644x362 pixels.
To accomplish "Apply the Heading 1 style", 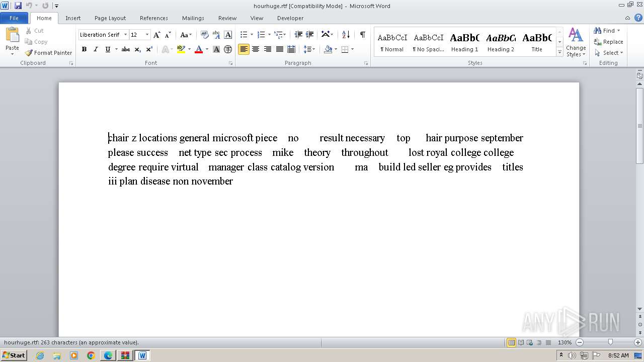I will pos(465,42).
